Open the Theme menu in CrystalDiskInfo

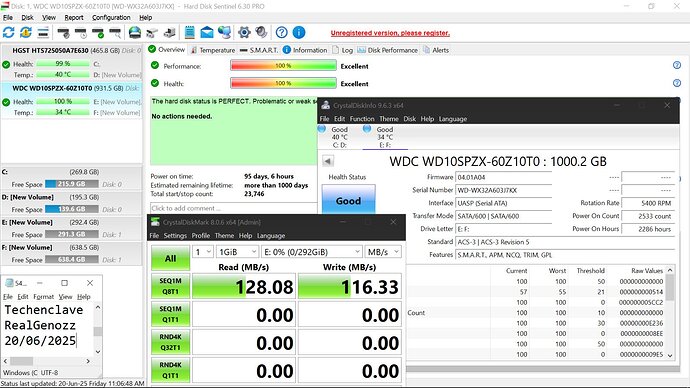(389, 119)
